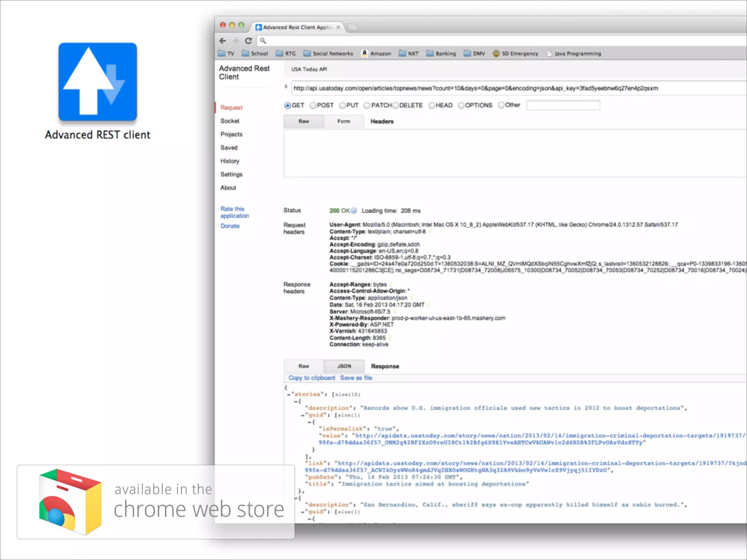
Task: Click the forward navigation arrow
Action: tap(236, 41)
